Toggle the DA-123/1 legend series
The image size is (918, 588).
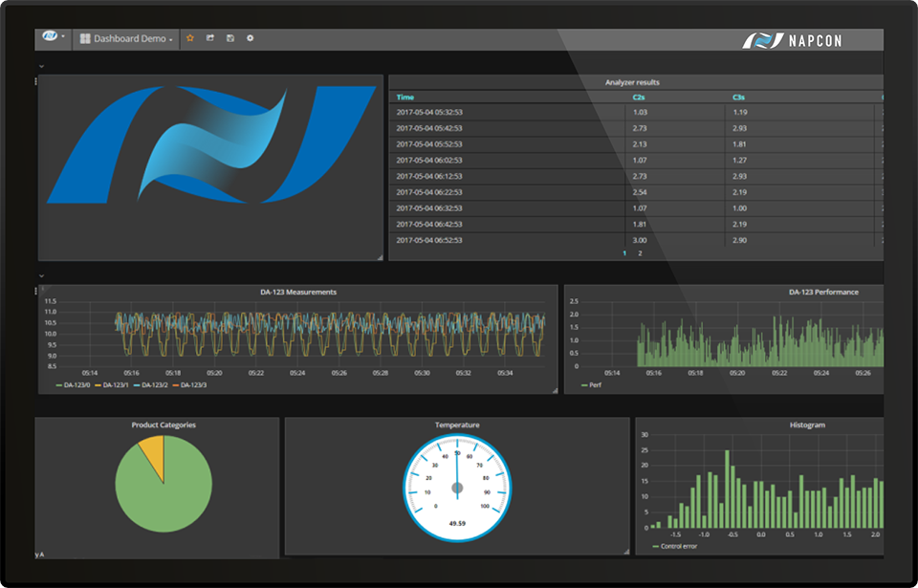click(114, 384)
